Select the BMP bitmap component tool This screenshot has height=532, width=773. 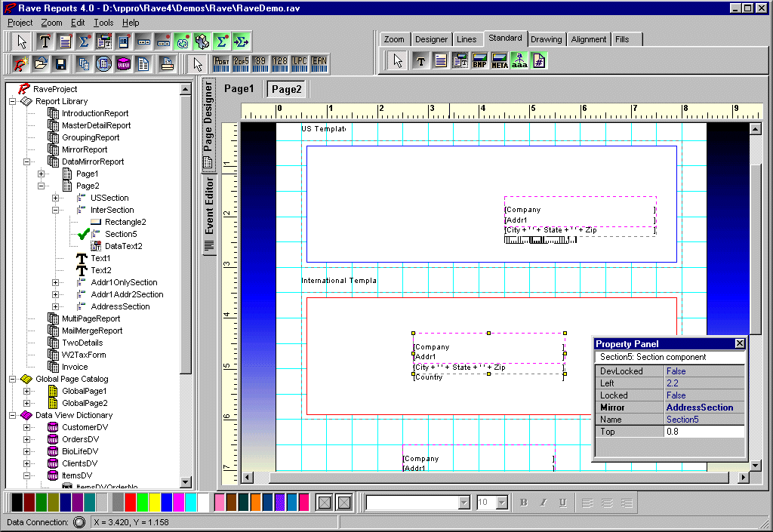tap(479, 61)
